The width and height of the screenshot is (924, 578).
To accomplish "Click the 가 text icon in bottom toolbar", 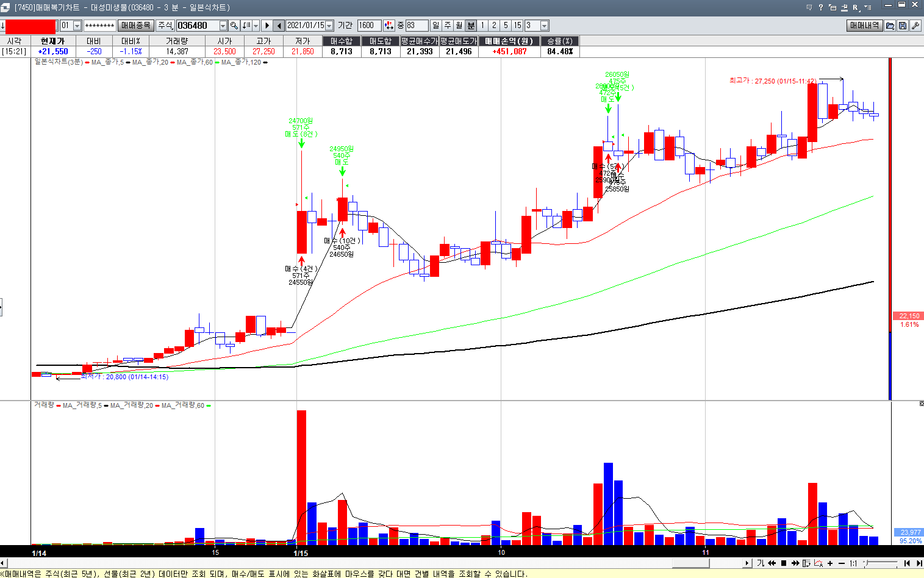I will point(760,563).
